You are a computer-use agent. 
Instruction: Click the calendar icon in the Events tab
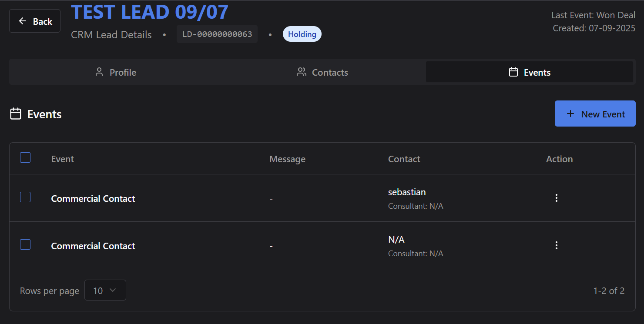pos(513,72)
